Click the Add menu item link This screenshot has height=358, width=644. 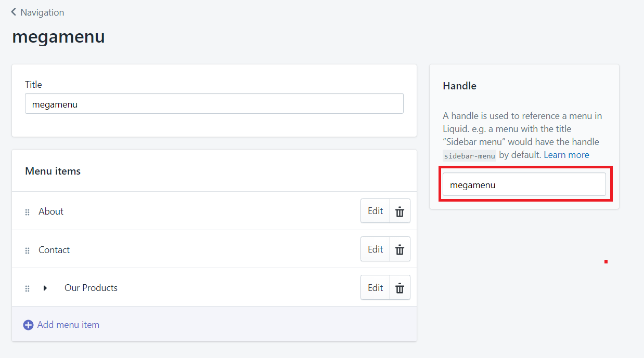click(68, 325)
